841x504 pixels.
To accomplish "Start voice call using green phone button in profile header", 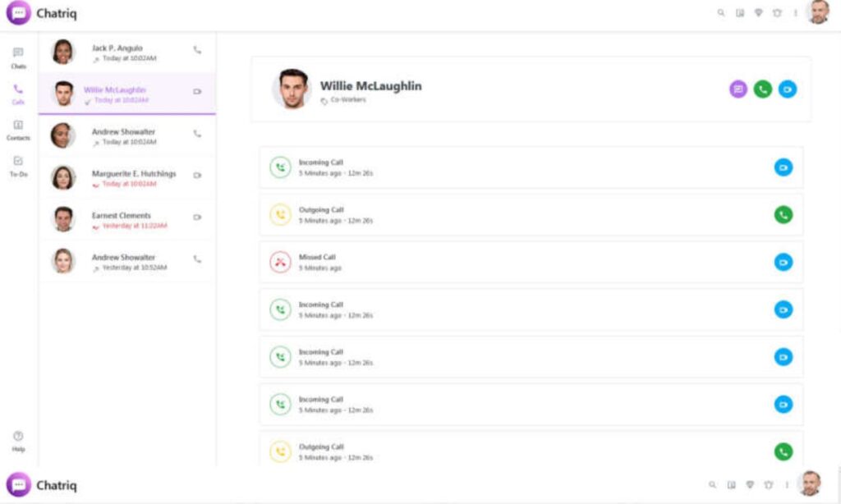I will 763,89.
